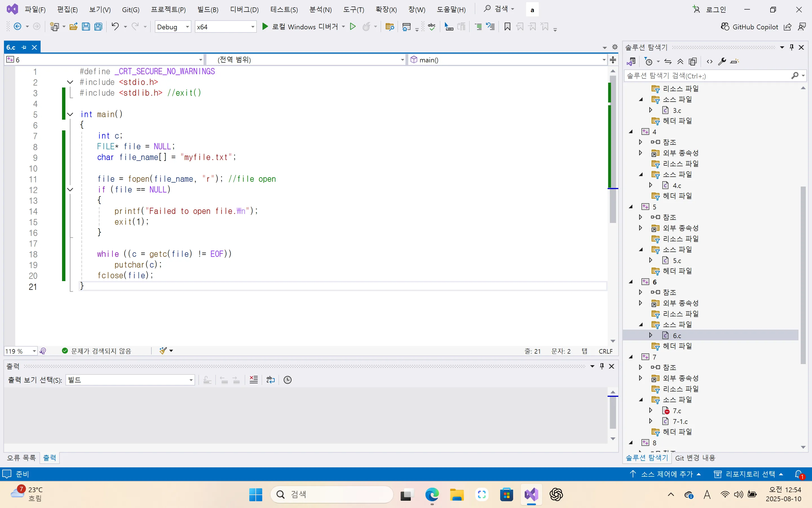The image size is (812, 508).
Task: Pin the 6.c editor tab
Action: tap(23, 47)
